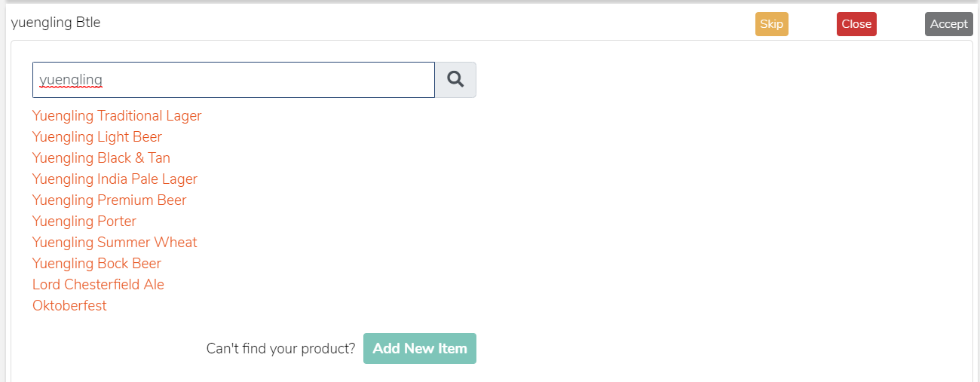The width and height of the screenshot is (980, 382).
Task: Choose Yuengling Light Beer from results
Action: pyautogui.click(x=97, y=136)
